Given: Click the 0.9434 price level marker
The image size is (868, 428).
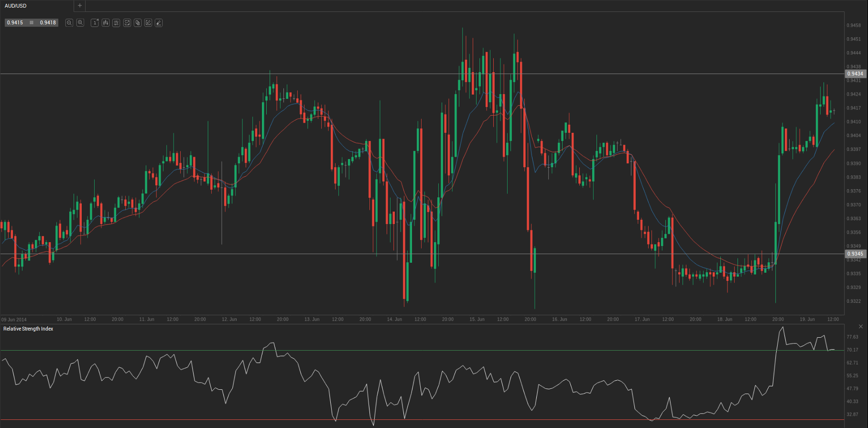Looking at the screenshot, I should pyautogui.click(x=856, y=74).
